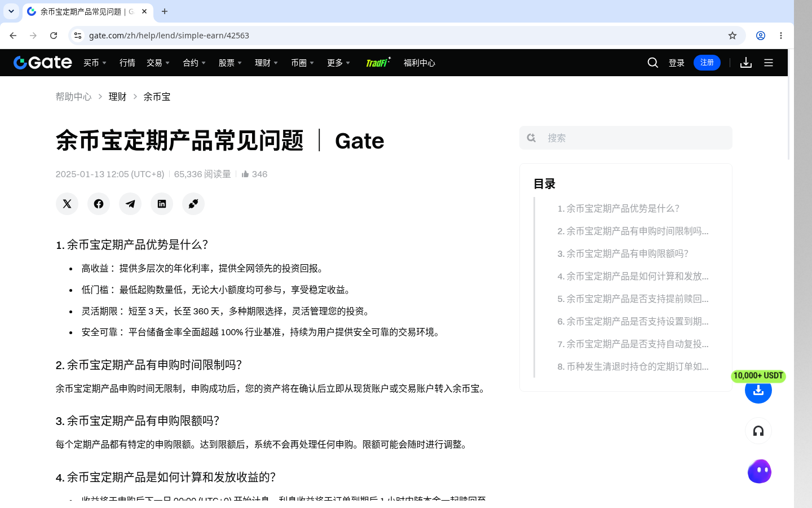This screenshot has width=812, height=508.
Task: Expand the 交易 dropdown menu
Action: (x=158, y=63)
